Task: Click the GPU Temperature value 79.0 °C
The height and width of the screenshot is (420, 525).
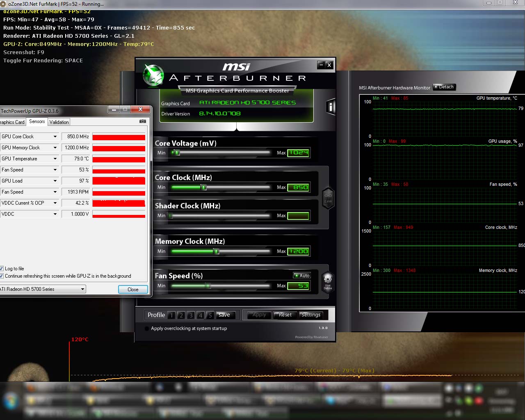Action: [x=76, y=159]
